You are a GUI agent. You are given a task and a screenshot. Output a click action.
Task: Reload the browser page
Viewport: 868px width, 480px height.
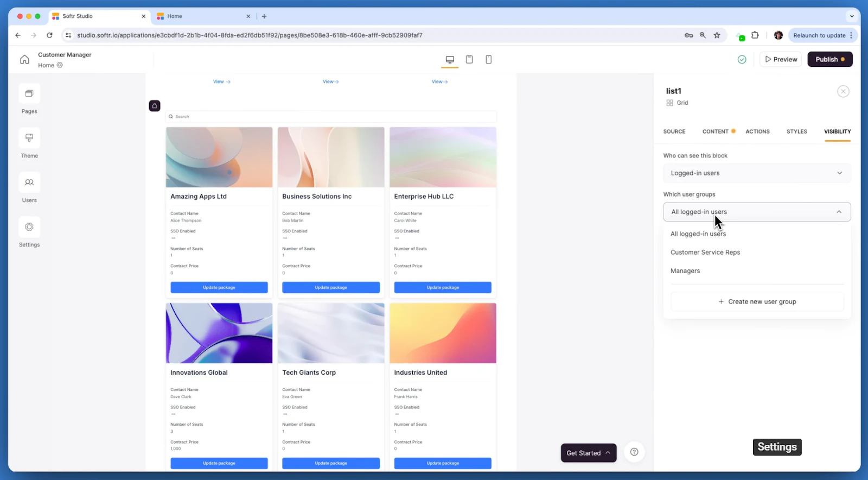(49, 35)
